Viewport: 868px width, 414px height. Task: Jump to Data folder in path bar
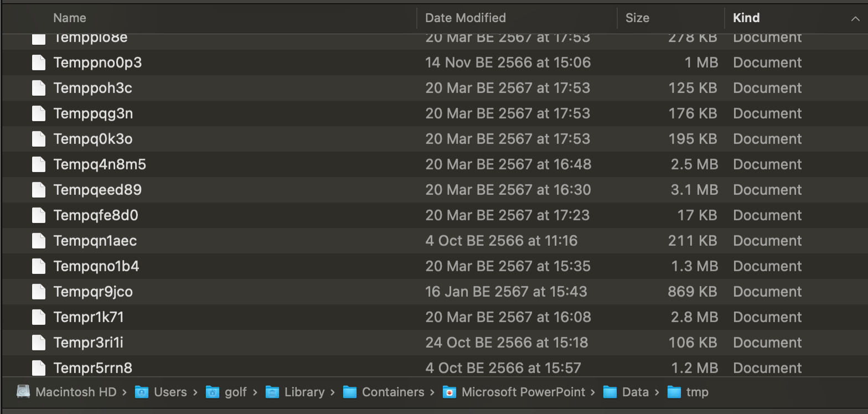click(635, 392)
